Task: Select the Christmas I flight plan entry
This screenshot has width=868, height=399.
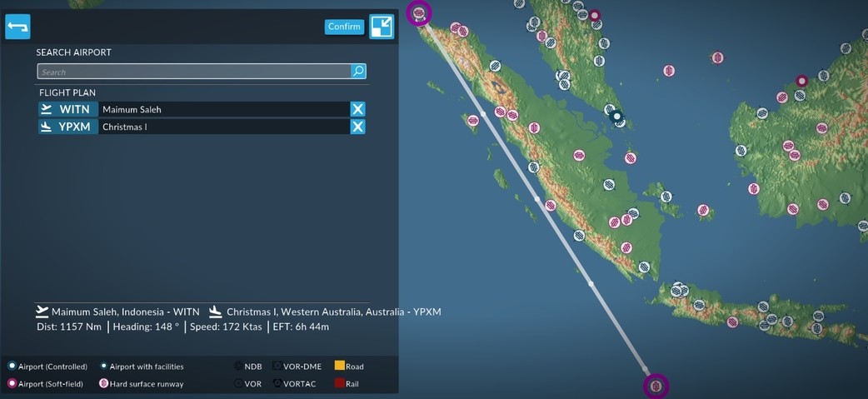Action: (223, 127)
